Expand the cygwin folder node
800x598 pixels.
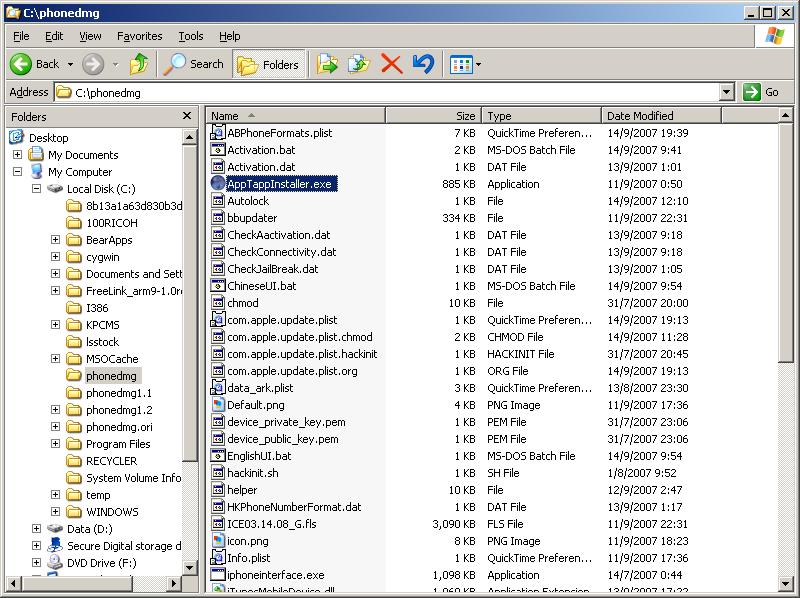coord(55,257)
